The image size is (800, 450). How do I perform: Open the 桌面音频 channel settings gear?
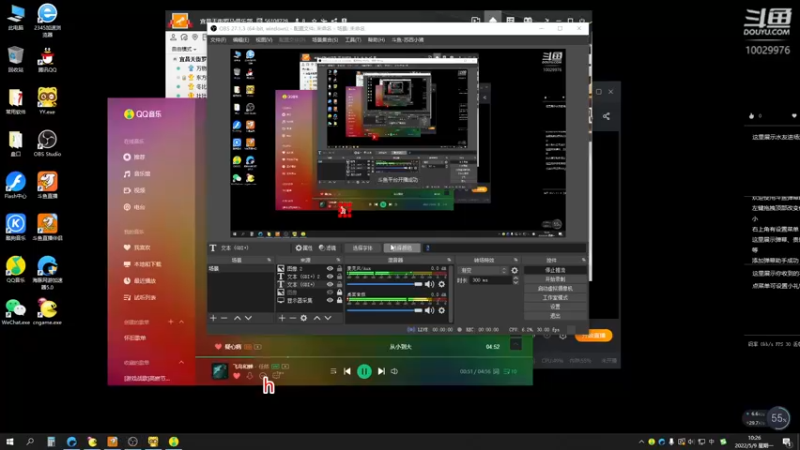click(x=442, y=310)
